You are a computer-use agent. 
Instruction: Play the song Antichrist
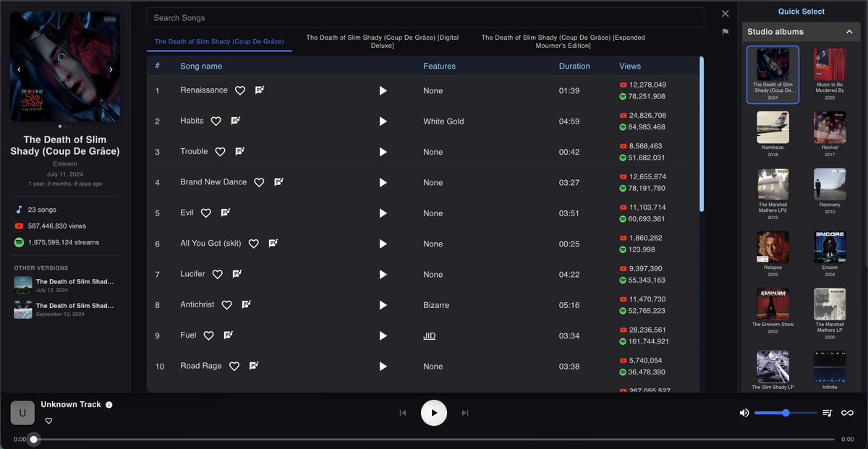(383, 305)
